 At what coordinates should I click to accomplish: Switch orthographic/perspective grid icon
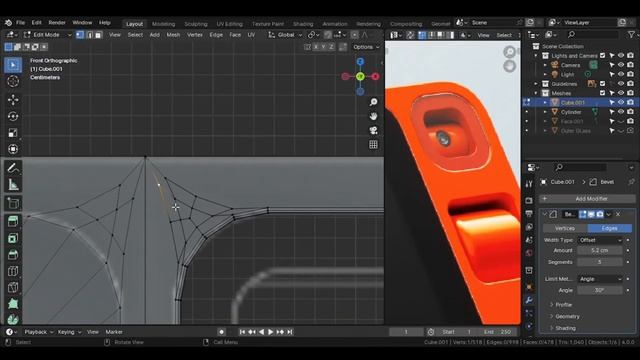pos(373,144)
